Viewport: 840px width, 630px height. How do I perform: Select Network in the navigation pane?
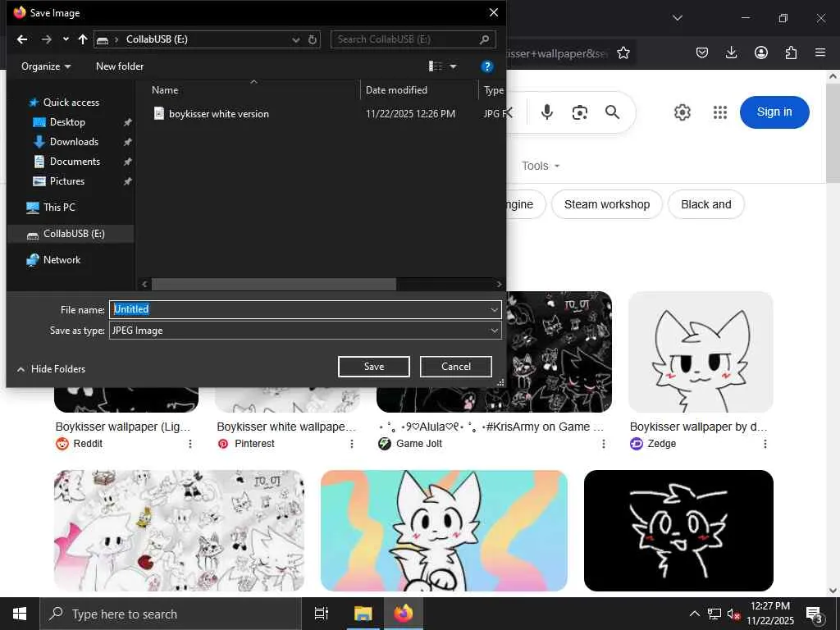tap(62, 260)
